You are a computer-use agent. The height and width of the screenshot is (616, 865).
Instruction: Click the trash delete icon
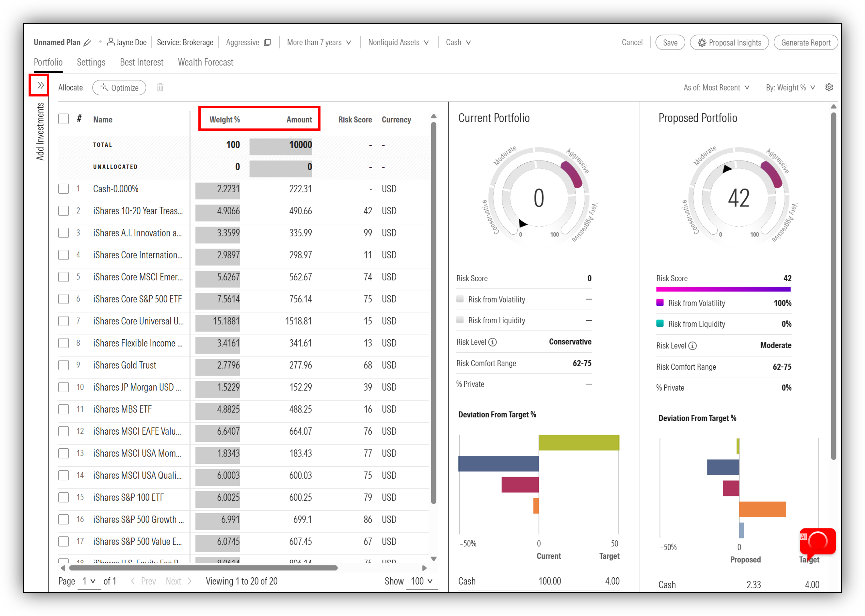[x=160, y=88]
